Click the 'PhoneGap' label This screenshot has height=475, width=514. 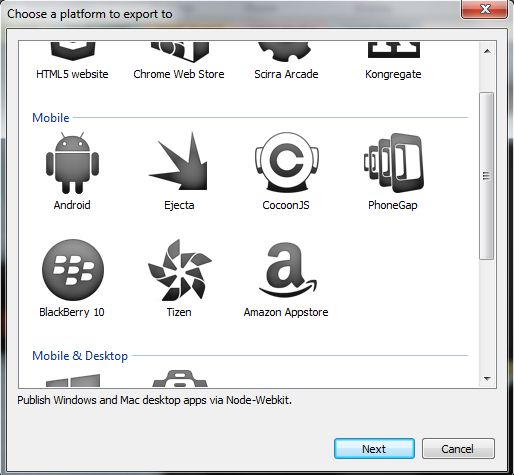point(393,205)
